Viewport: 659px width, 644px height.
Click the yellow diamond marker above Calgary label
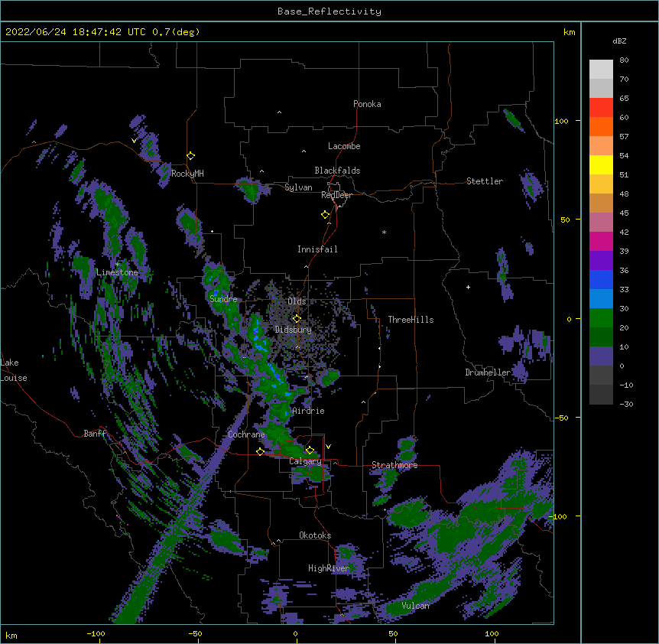(x=310, y=450)
